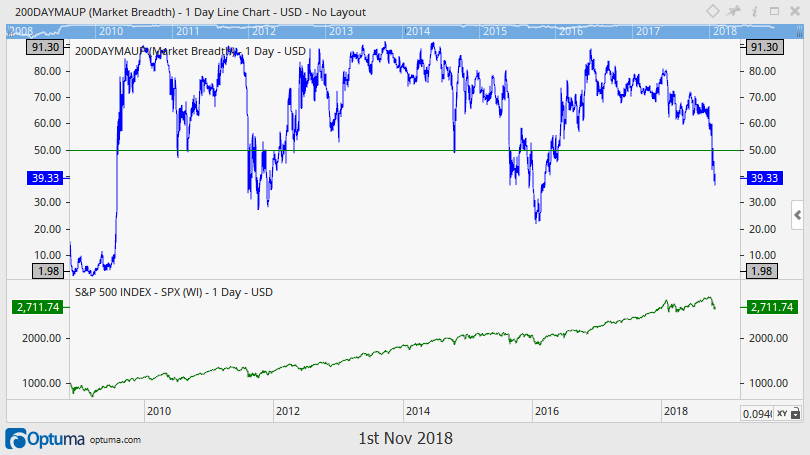Click the blue 39.33 last-value tag on left axis
The width and height of the screenshot is (810, 455).
(45, 178)
